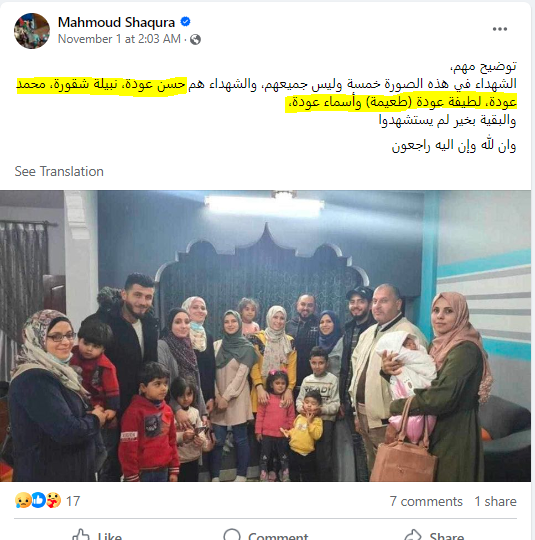Image resolution: width=535 pixels, height=540 pixels.
Task: Click the closing Arabic line of the post
Action: click(454, 146)
